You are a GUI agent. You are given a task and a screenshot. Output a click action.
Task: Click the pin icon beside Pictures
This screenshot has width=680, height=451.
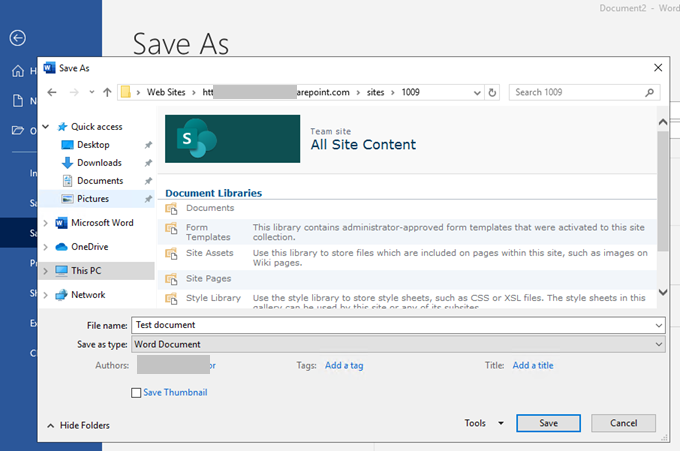(148, 199)
